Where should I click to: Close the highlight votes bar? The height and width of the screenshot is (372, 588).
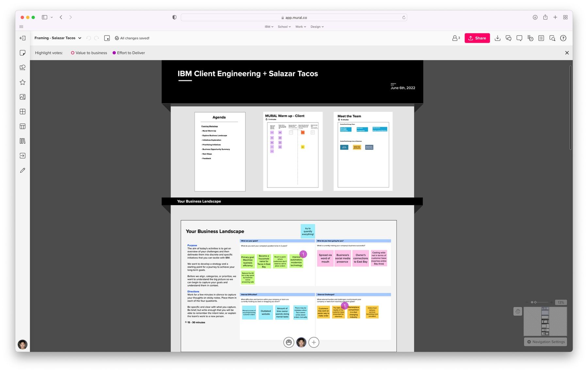coord(567,53)
